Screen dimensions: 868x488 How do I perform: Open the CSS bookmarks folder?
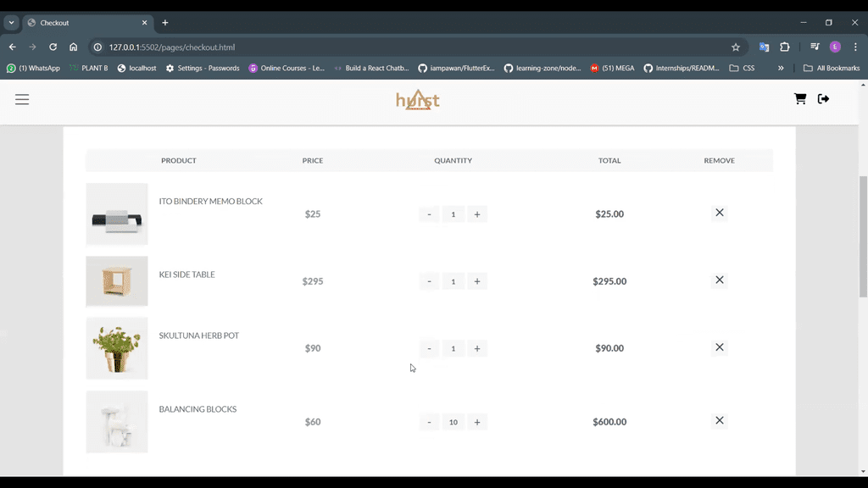(742, 68)
